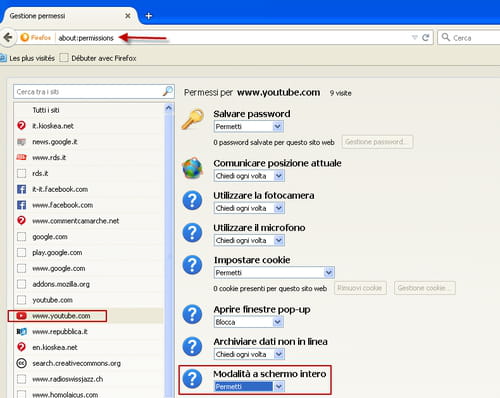Image resolution: width=500 pixels, height=398 pixels.
Task: Click the Gestione password button
Action: pos(377,142)
